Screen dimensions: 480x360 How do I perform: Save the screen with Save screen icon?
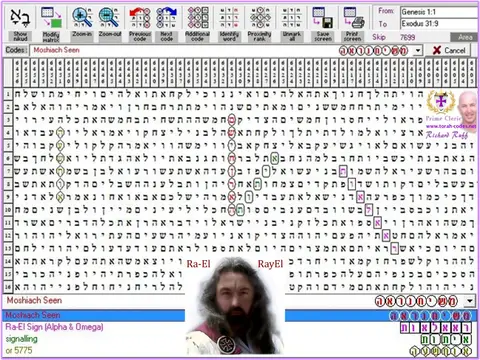[x=323, y=24]
